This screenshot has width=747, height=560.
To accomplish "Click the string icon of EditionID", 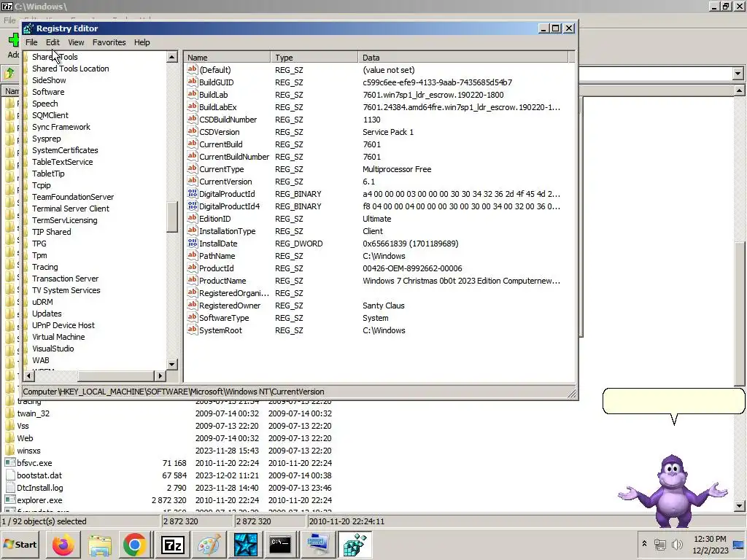I will click(192, 218).
